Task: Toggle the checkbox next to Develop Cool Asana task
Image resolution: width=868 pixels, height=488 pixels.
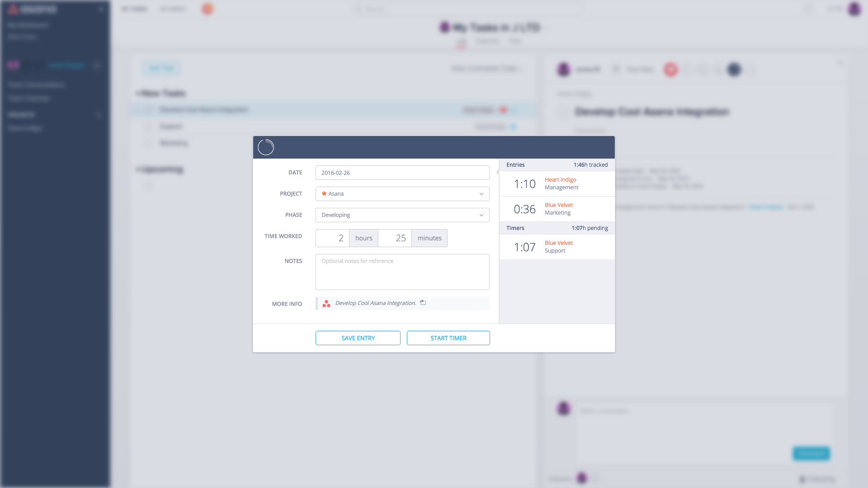Action: 147,110
